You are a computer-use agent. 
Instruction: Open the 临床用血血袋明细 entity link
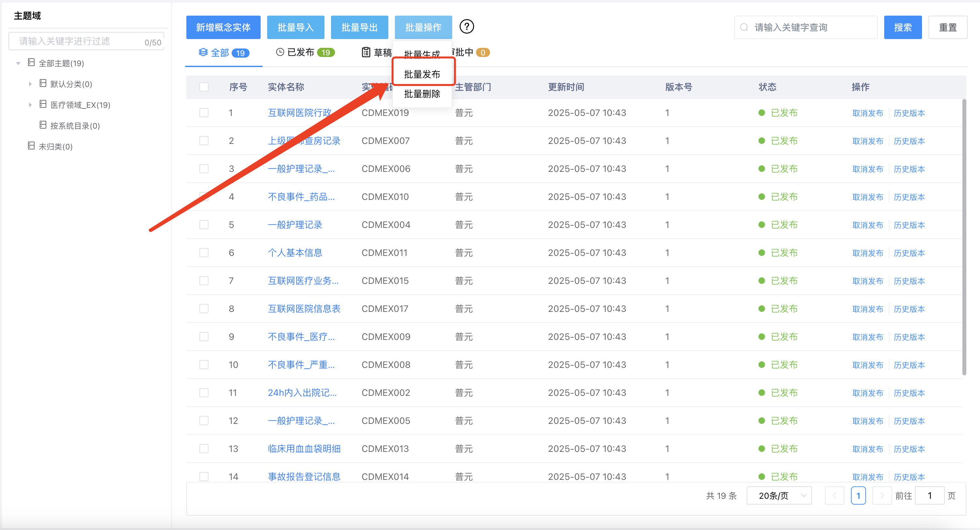click(304, 449)
